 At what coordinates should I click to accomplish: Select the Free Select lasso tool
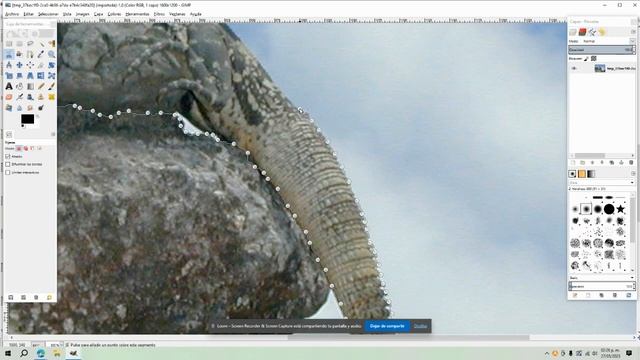pos(30,44)
